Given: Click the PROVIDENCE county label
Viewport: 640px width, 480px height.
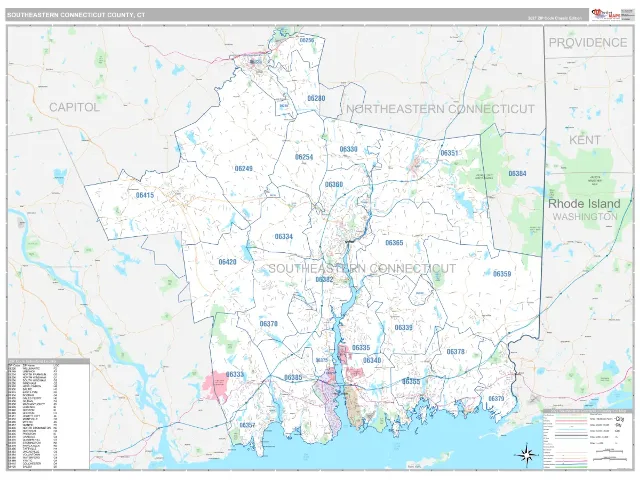Looking at the screenshot, I should coord(588,42).
